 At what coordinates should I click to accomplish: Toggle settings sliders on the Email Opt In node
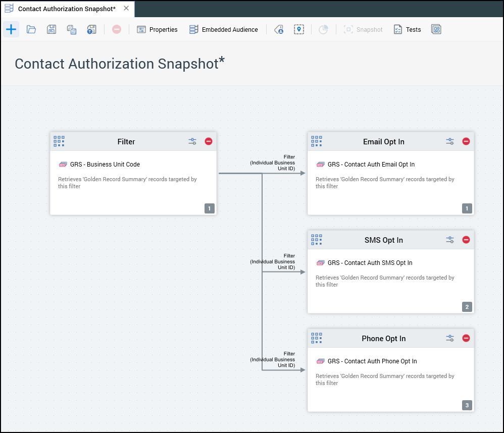coord(449,141)
